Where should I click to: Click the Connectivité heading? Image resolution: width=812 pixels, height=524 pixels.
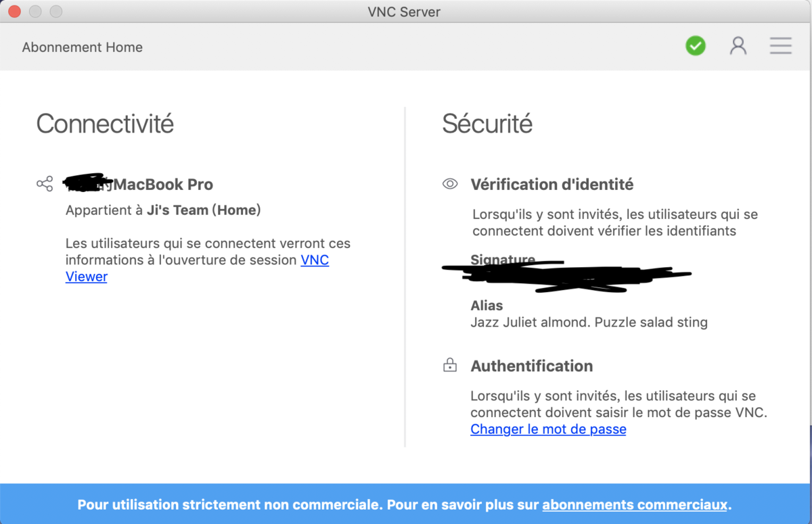pos(105,124)
